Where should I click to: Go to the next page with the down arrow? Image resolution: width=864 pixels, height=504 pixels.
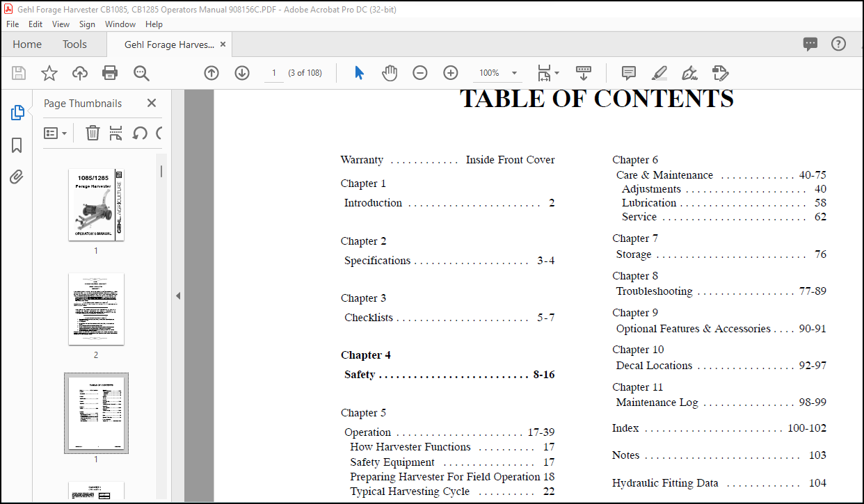[242, 73]
